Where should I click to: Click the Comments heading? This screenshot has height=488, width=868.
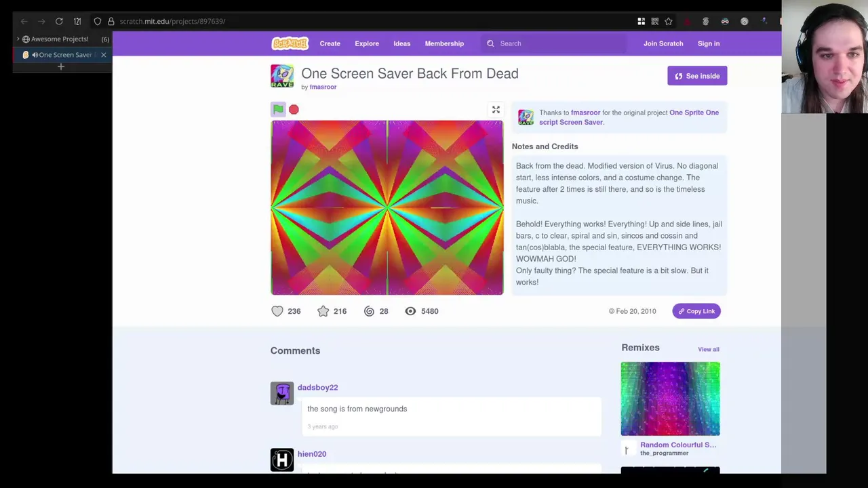click(x=295, y=350)
